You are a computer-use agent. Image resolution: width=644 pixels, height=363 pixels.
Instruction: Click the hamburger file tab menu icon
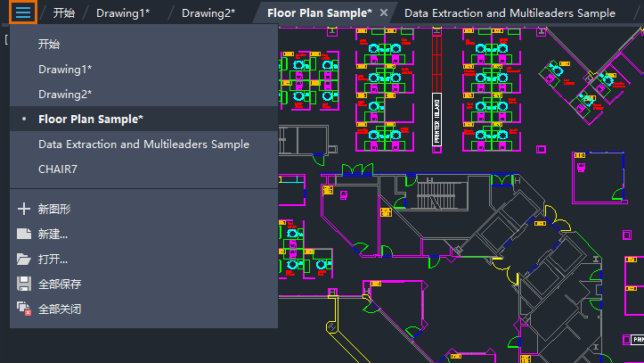pos(22,12)
